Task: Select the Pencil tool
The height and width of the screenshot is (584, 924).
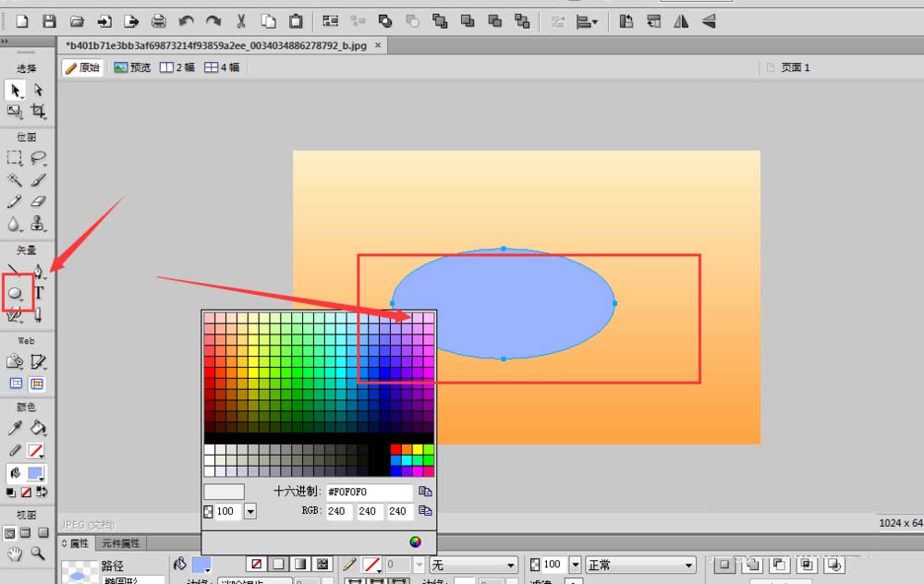Action: pos(15,201)
